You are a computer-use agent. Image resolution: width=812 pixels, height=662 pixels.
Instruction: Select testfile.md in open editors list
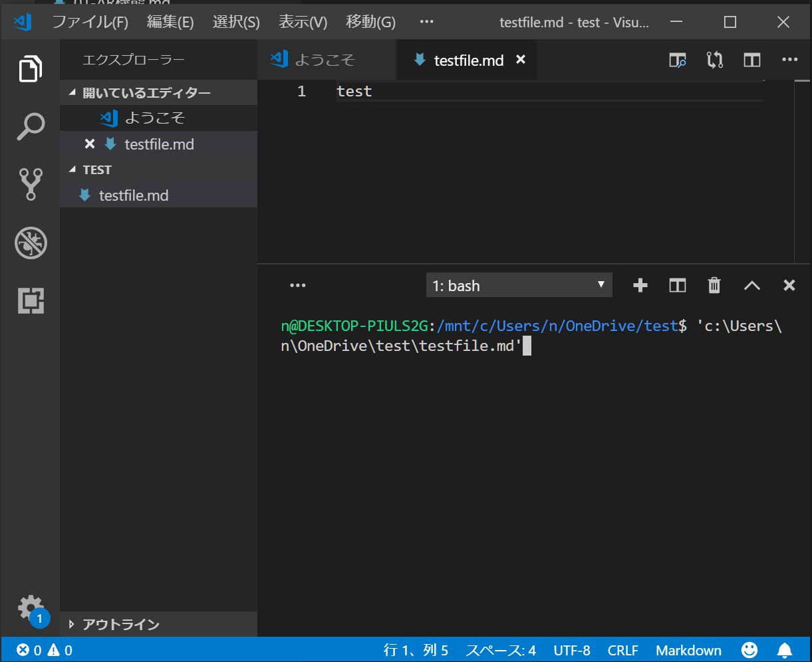coord(158,144)
